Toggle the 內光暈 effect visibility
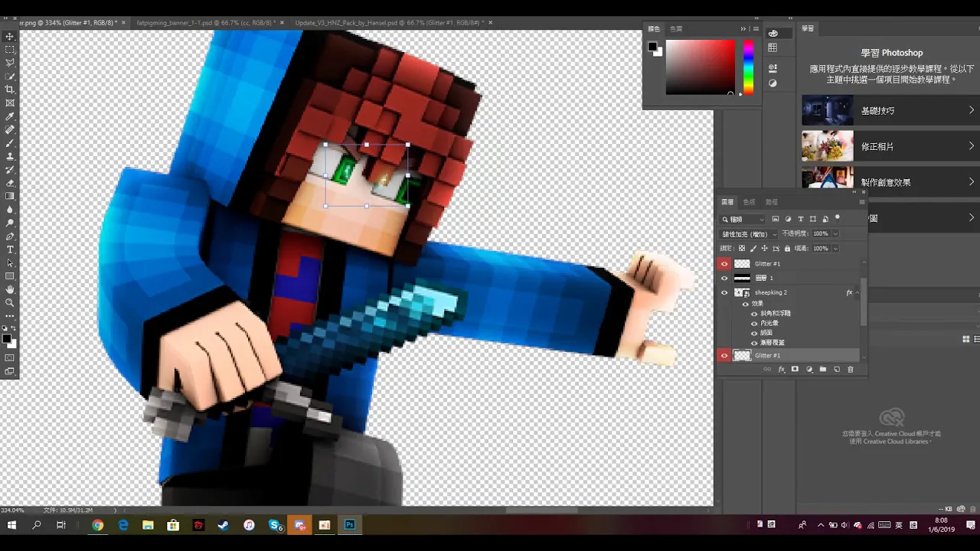980x551 pixels. 754,324
